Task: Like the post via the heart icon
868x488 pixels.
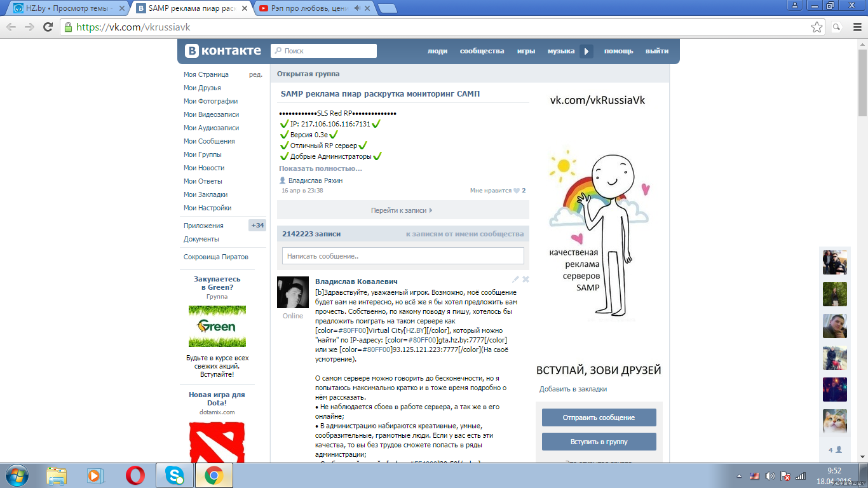Action: [x=517, y=191]
